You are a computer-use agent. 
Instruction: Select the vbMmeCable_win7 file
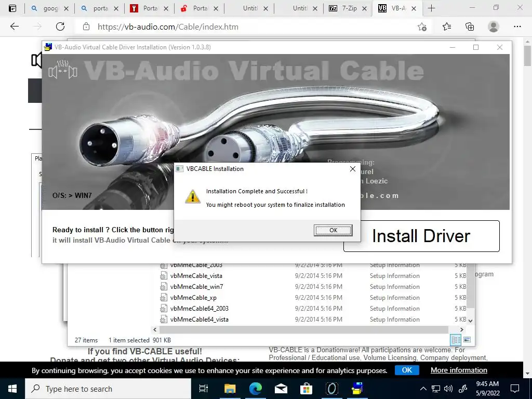tap(196, 287)
